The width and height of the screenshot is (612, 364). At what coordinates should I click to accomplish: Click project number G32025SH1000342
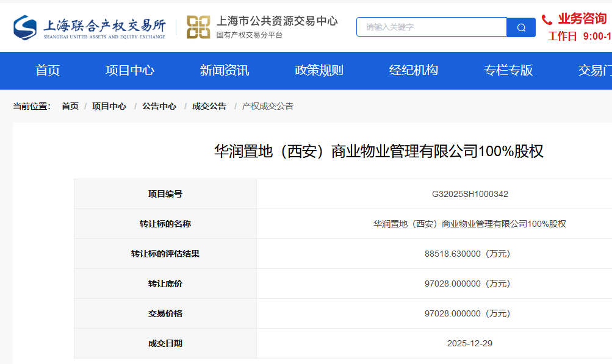point(470,194)
